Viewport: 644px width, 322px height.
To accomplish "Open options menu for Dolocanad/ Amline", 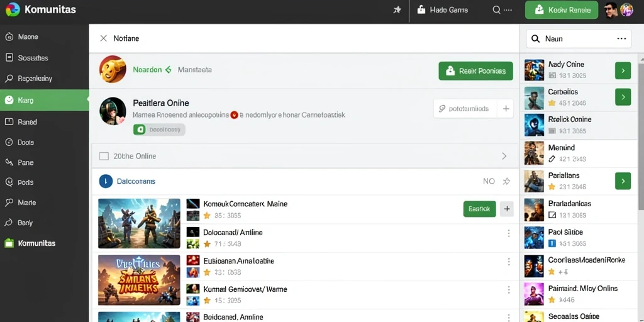I will [x=508, y=233].
